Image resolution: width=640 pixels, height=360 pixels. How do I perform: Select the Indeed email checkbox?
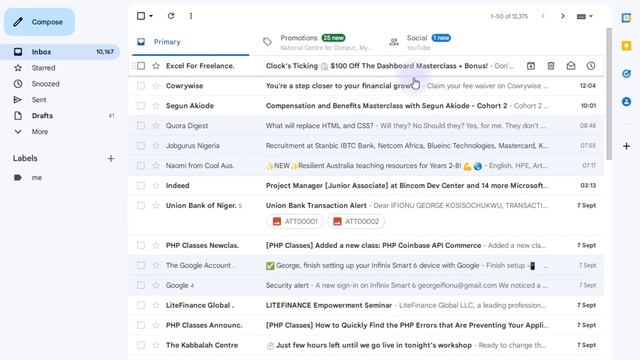pos(141,186)
